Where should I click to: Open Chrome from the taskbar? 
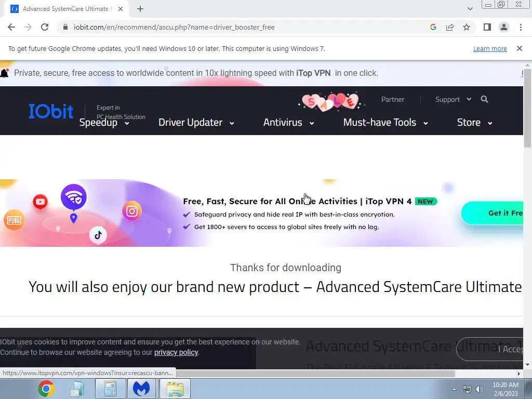pyautogui.click(x=46, y=389)
